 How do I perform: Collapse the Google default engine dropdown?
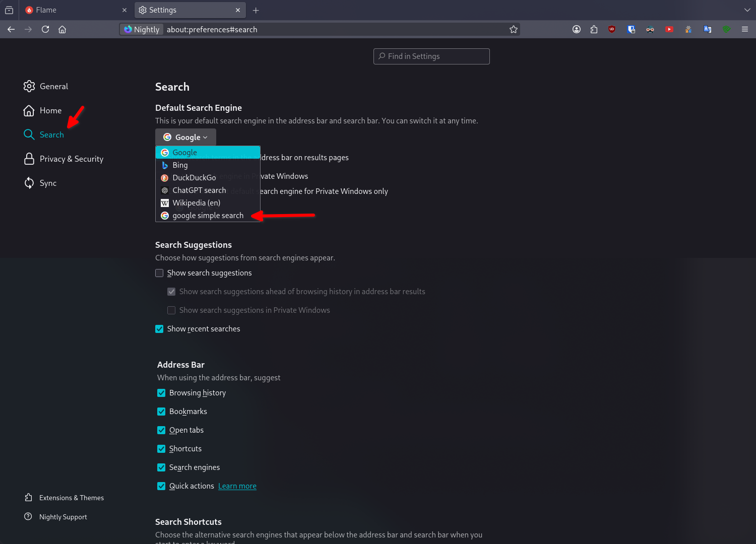185,137
